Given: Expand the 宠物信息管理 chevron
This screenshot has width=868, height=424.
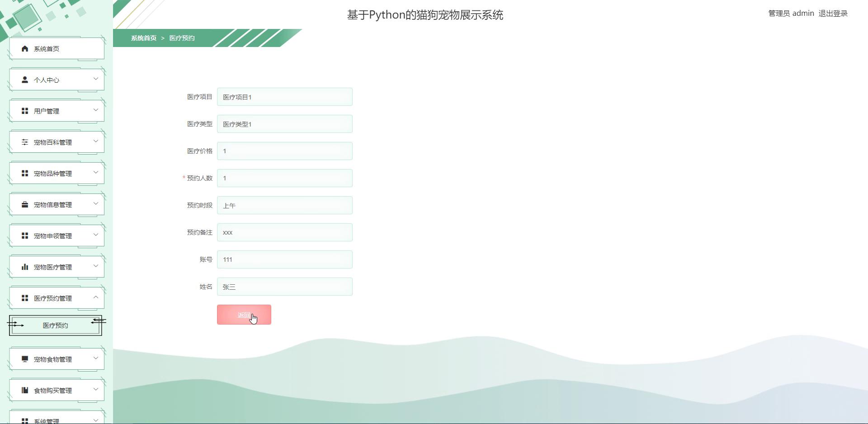Looking at the screenshot, I should 96,203.
